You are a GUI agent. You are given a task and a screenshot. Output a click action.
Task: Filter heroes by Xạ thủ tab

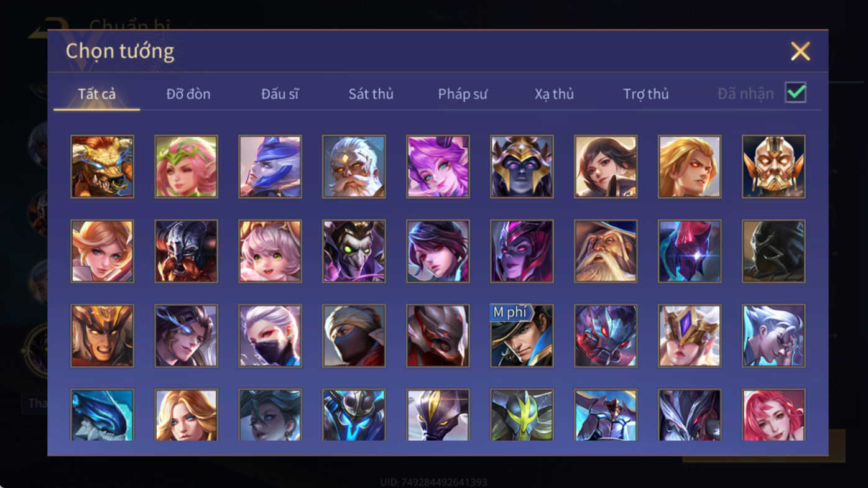coord(554,94)
